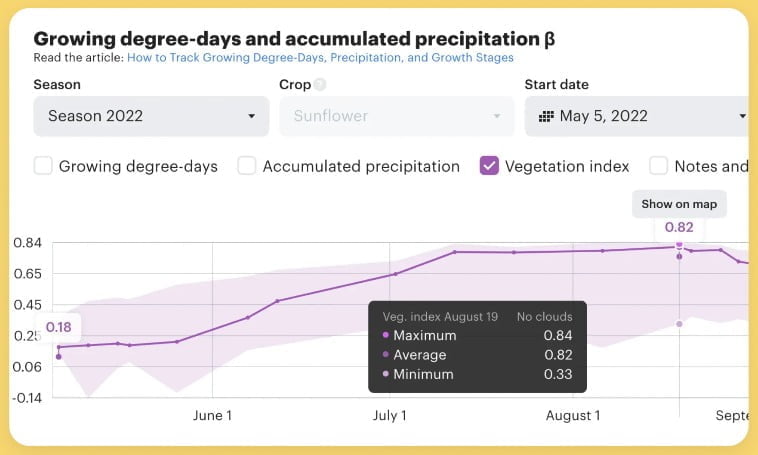Click the 0.82 data point on August 19

679,256
